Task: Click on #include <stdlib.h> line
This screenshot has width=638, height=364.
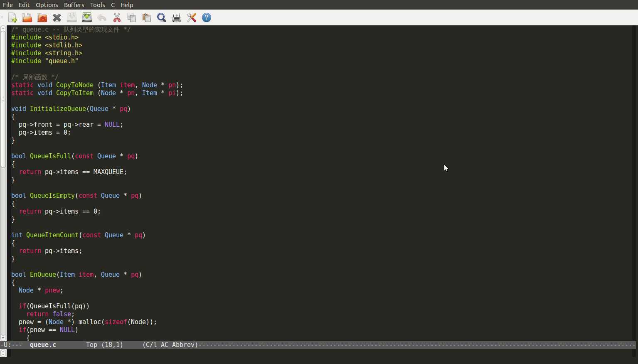Action: pos(47,45)
